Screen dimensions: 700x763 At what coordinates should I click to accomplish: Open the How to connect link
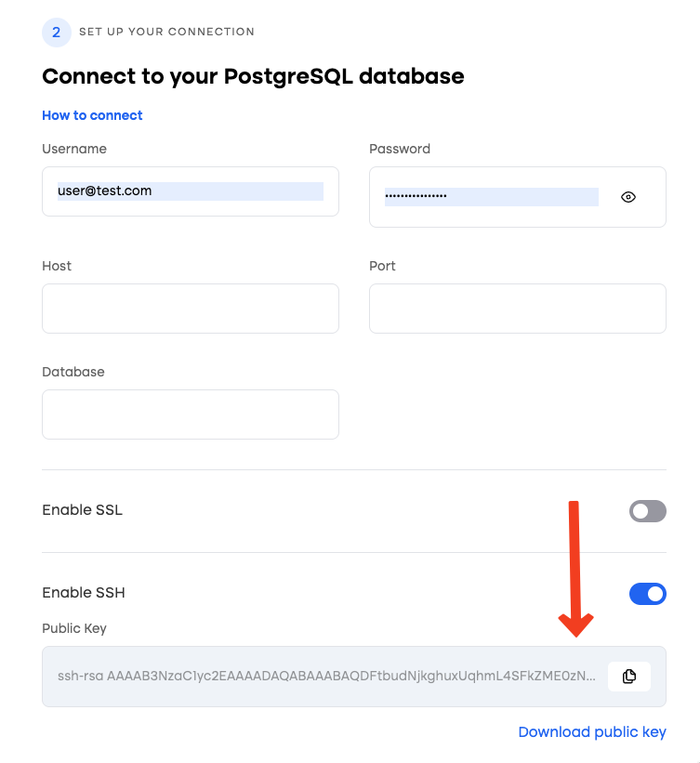(x=92, y=115)
